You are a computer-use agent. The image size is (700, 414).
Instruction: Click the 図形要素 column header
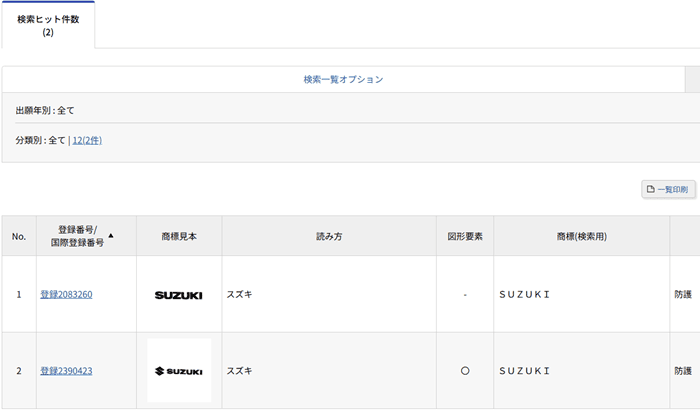tap(465, 236)
